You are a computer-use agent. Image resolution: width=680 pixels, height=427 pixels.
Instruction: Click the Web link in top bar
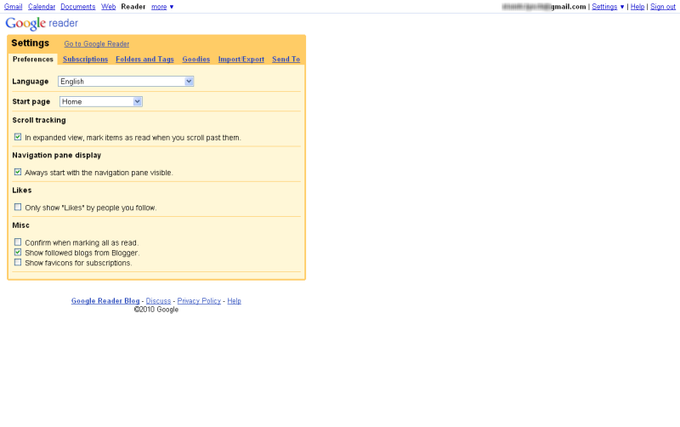coord(108,7)
